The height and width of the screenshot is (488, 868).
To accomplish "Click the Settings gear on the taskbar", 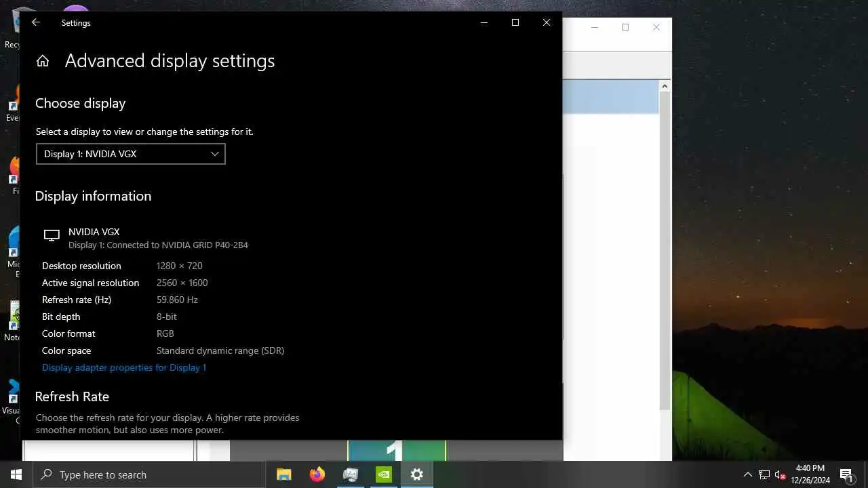I will coord(417,474).
